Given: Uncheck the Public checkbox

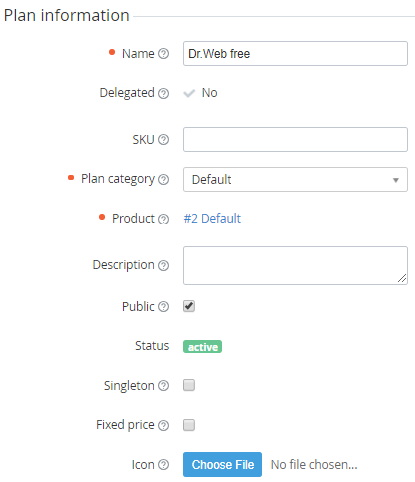Looking at the screenshot, I should [x=189, y=306].
